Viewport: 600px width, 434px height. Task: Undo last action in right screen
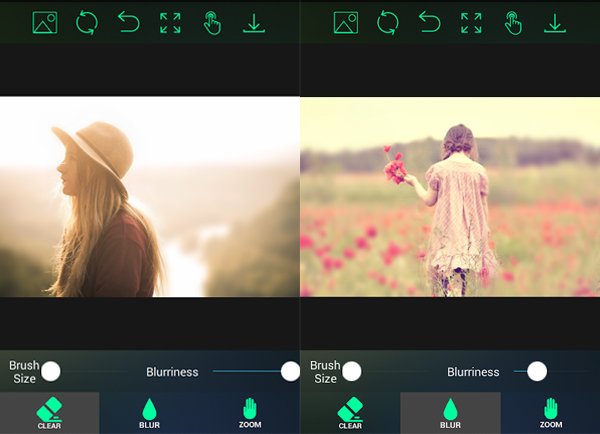430,22
